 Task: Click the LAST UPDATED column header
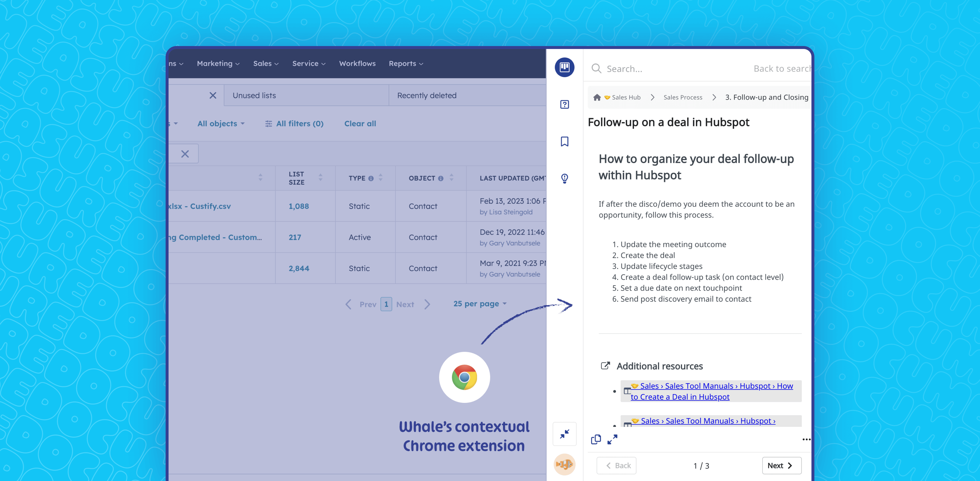(x=512, y=178)
